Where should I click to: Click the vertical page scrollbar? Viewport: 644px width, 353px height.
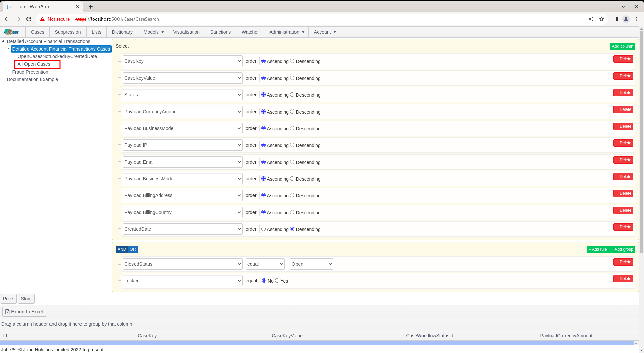(x=641, y=143)
